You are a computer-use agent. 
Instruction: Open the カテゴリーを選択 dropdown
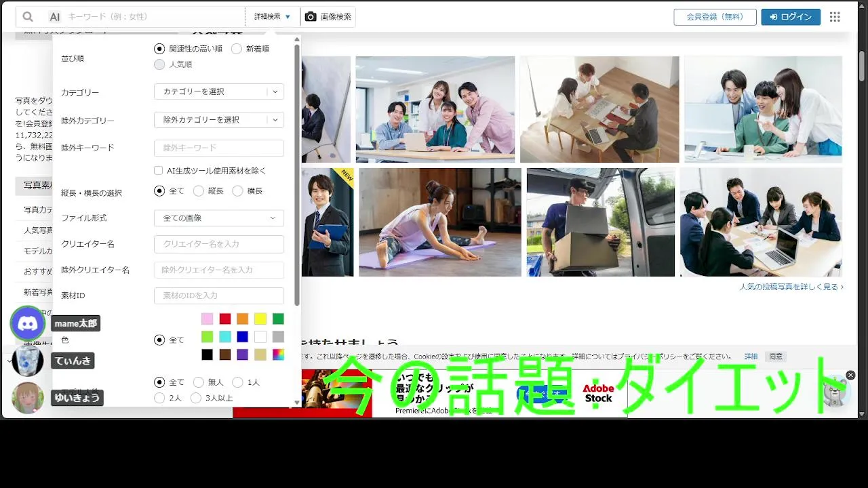click(x=219, y=91)
